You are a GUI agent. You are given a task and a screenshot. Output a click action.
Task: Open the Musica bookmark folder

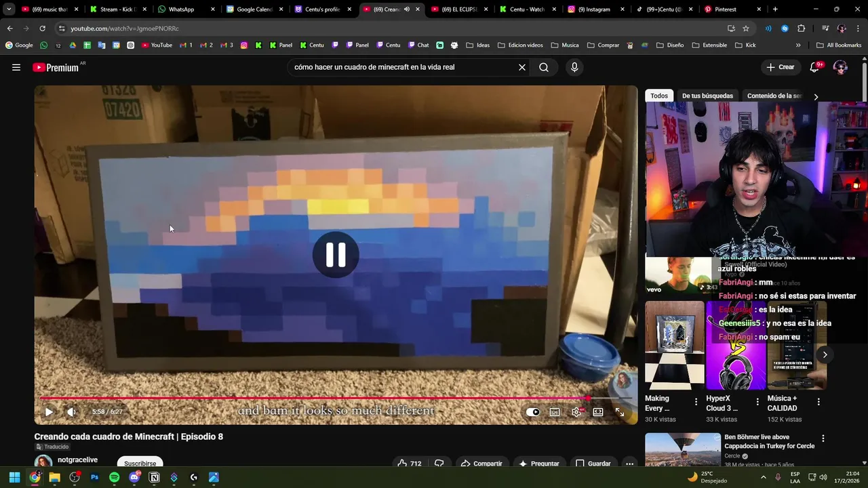pos(565,45)
